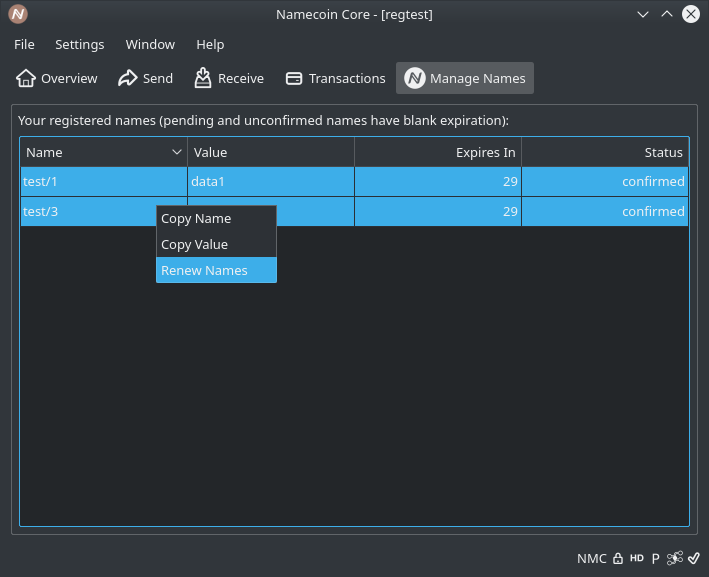Click the sync checkmark status icon
The image size is (709, 577).
coord(694,558)
